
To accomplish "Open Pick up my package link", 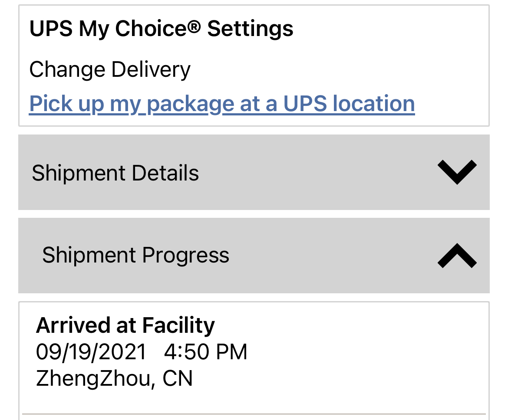I will (221, 104).
